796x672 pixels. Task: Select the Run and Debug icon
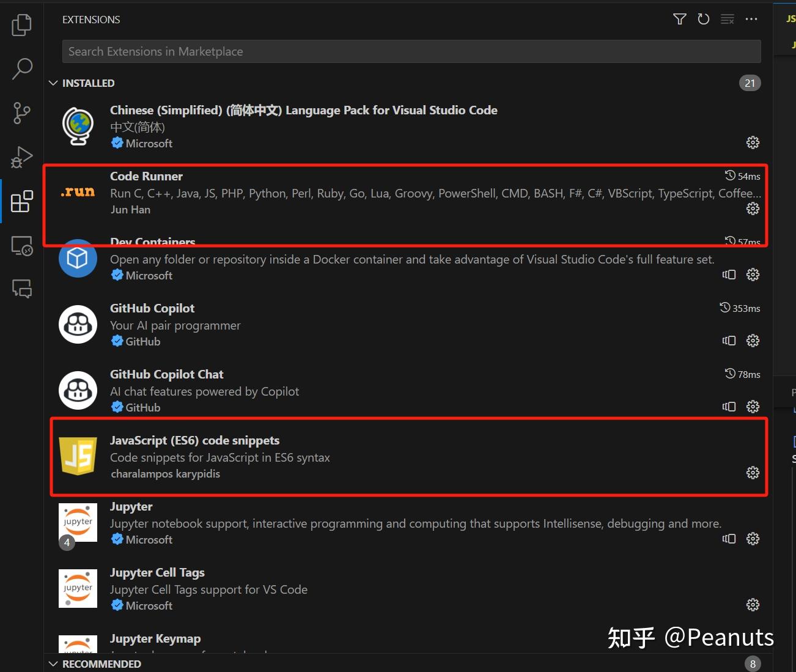[21, 157]
